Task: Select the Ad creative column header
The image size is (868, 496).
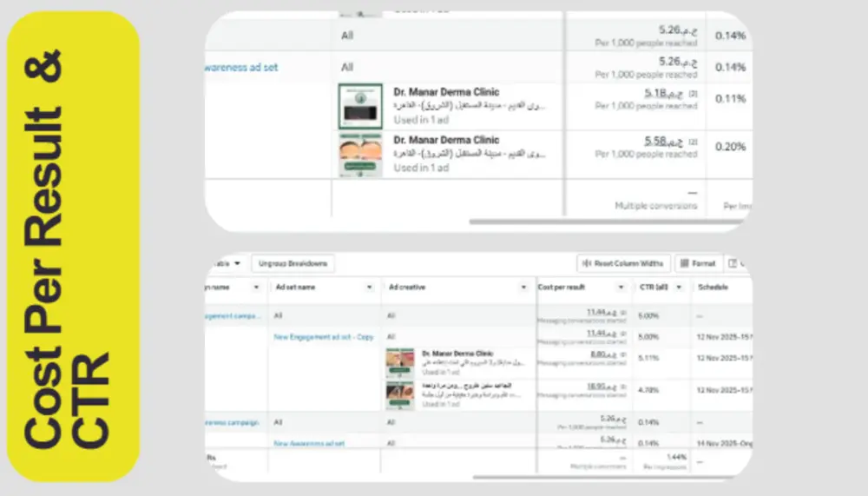Action: pos(407,287)
